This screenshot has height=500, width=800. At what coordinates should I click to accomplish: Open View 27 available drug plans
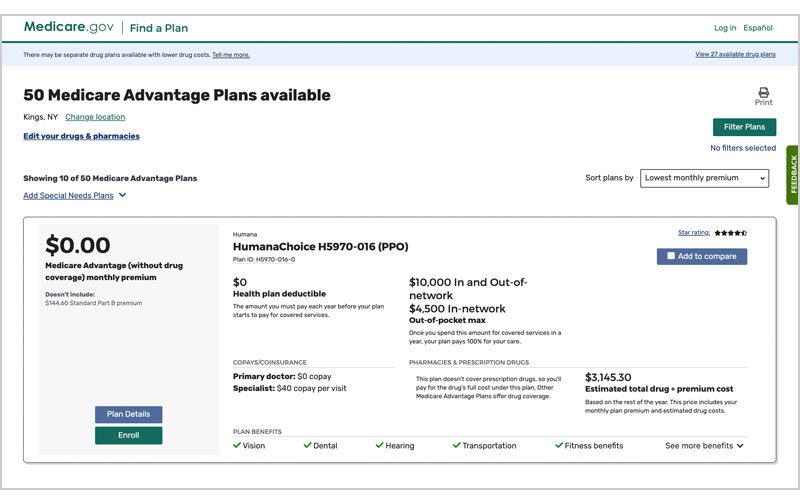(735, 54)
